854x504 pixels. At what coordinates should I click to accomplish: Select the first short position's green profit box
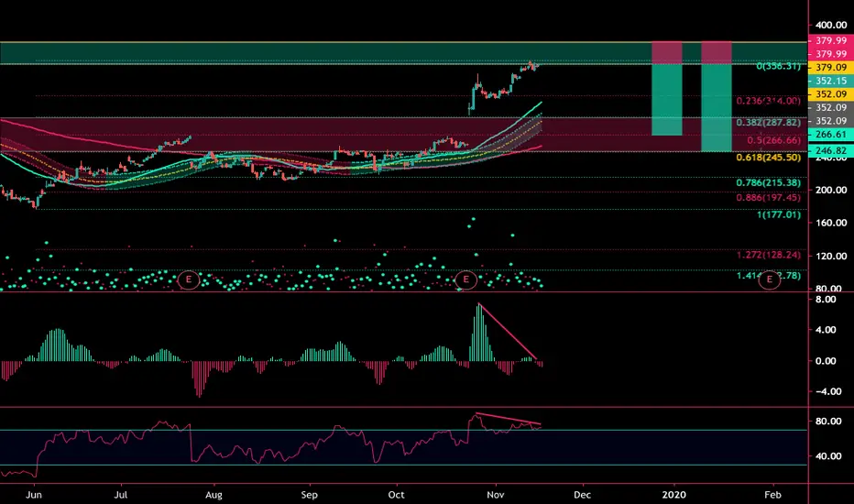pyautogui.click(x=667, y=100)
